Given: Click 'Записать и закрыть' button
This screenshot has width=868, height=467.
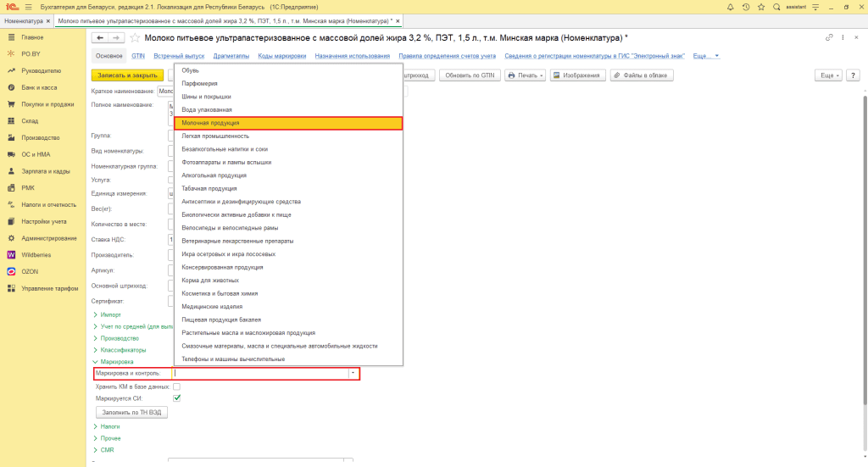Looking at the screenshot, I should point(127,75).
